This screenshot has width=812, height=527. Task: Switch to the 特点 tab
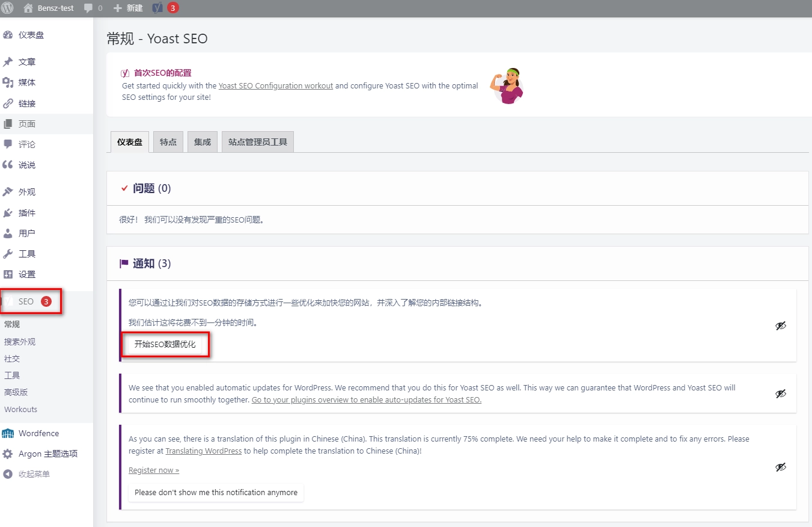pos(168,143)
